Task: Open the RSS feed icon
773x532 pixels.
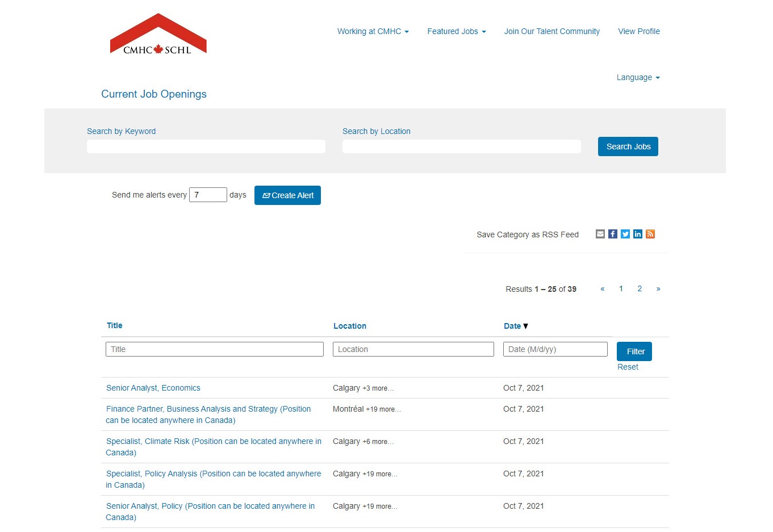Action: point(650,234)
